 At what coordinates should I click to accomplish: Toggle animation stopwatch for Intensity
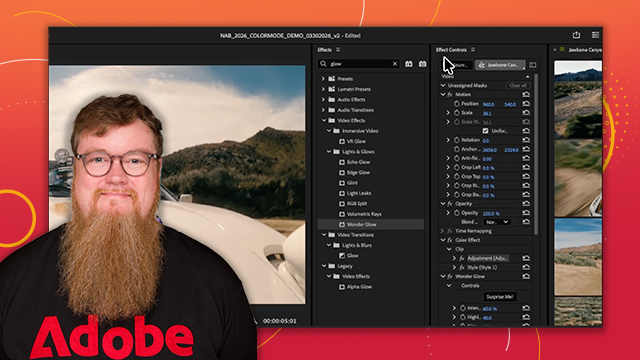tap(463, 308)
